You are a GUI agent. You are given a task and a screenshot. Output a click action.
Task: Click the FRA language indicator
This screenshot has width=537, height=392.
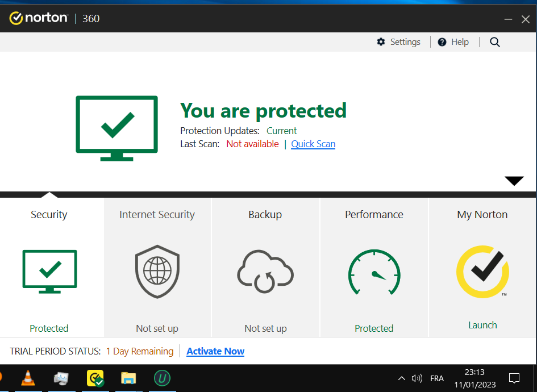tap(436, 378)
